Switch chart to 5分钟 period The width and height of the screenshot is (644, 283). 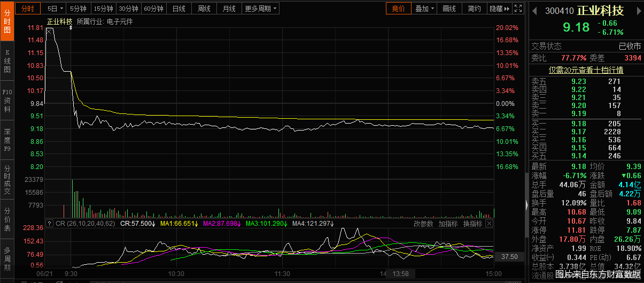pyautogui.click(x=78, y=9)
